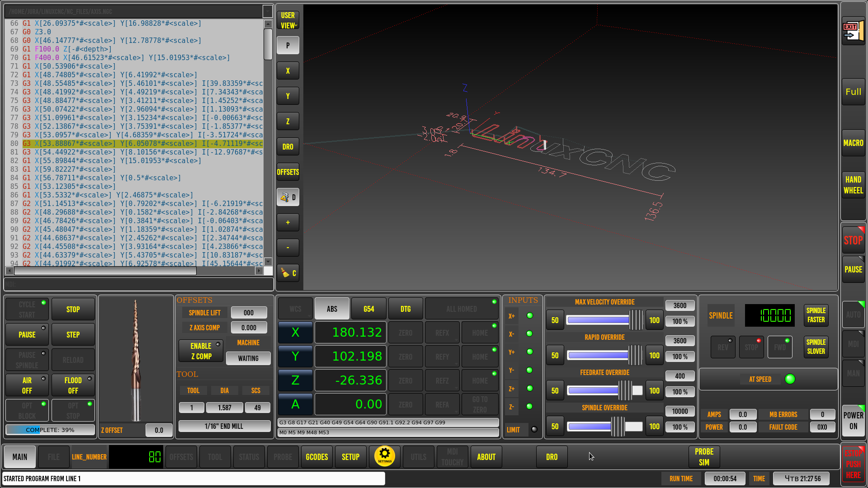Open the ABOUT tab

click(x=486, y=457)
